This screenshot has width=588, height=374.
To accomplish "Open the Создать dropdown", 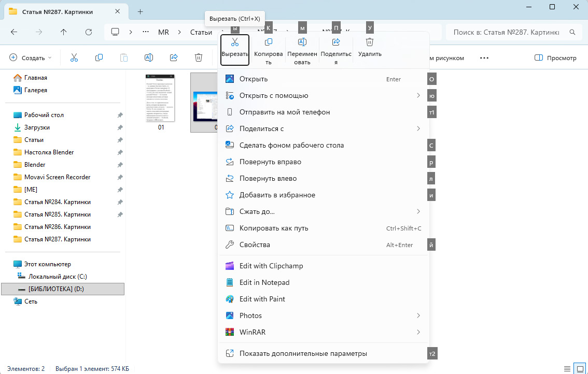I will [x=31, y=58].
